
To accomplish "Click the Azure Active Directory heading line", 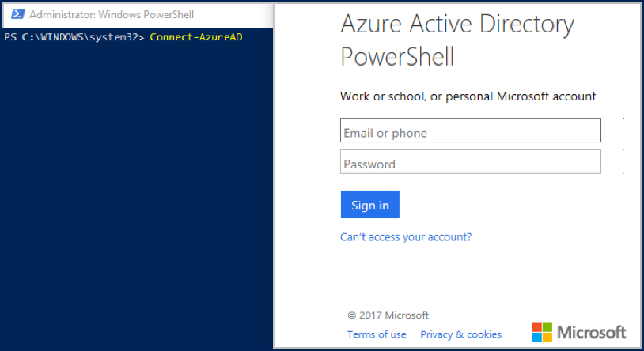I will click(456, 25).
